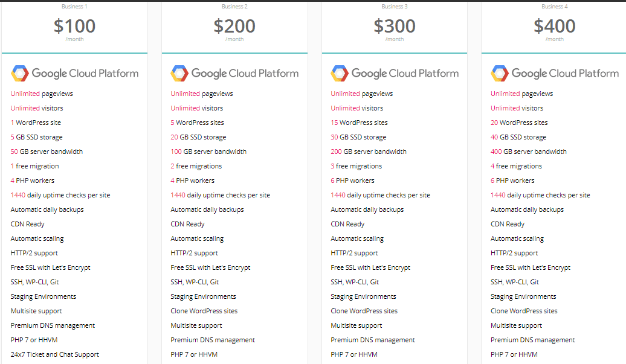The height and width of the screenshot is (364, 626).
Task: Click Google Cloud Platform logo in Business 4
Action: 555,74
